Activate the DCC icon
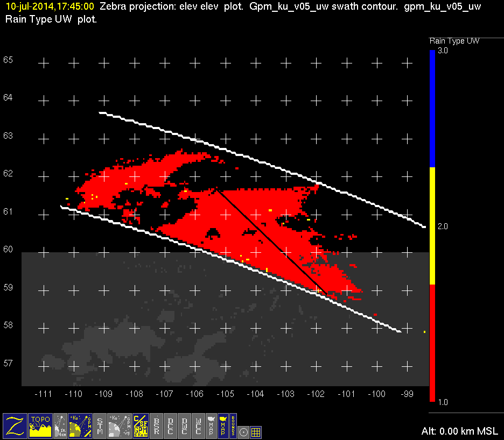Viewport: 504px width, 440px height. tap(170, 425)
